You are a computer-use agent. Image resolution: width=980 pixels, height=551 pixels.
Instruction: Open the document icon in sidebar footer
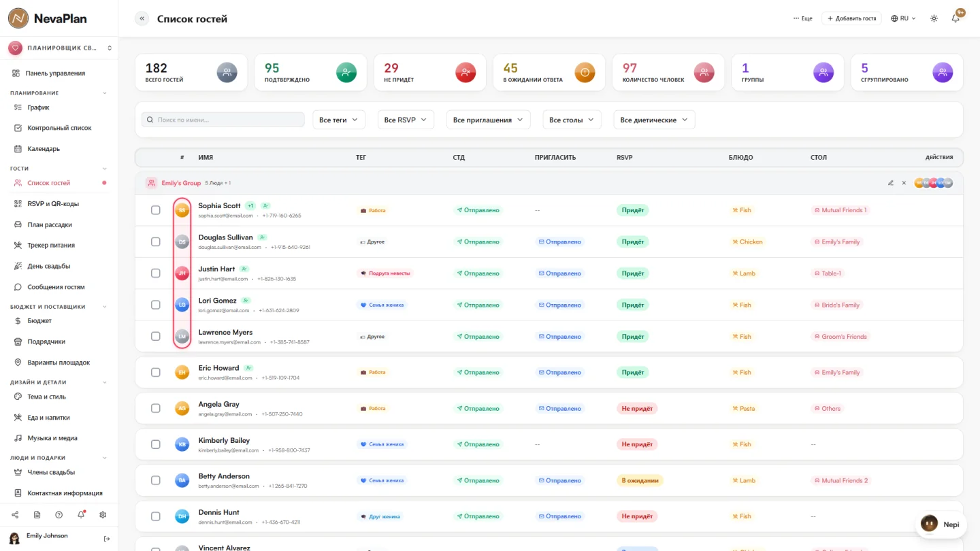click(37, 515)
